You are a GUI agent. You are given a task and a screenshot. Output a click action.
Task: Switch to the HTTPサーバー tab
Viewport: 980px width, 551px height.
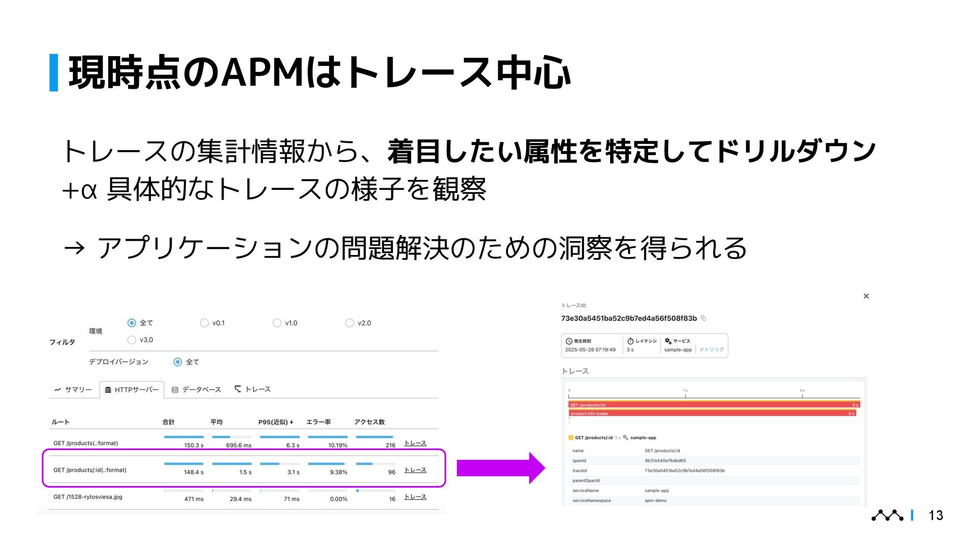[132, 390]
